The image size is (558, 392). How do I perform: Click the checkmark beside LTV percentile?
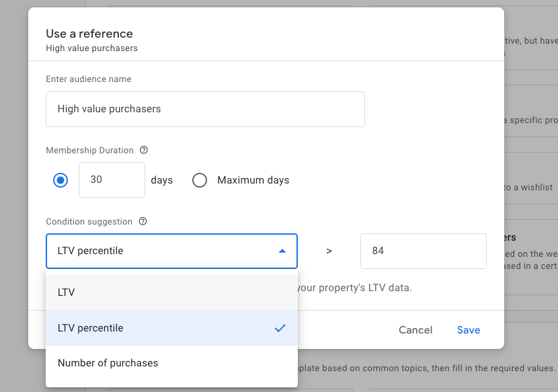[280, 328]
